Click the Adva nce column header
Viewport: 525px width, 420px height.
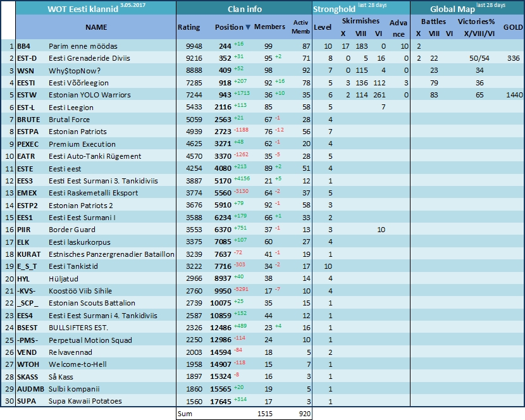point(398,28)
